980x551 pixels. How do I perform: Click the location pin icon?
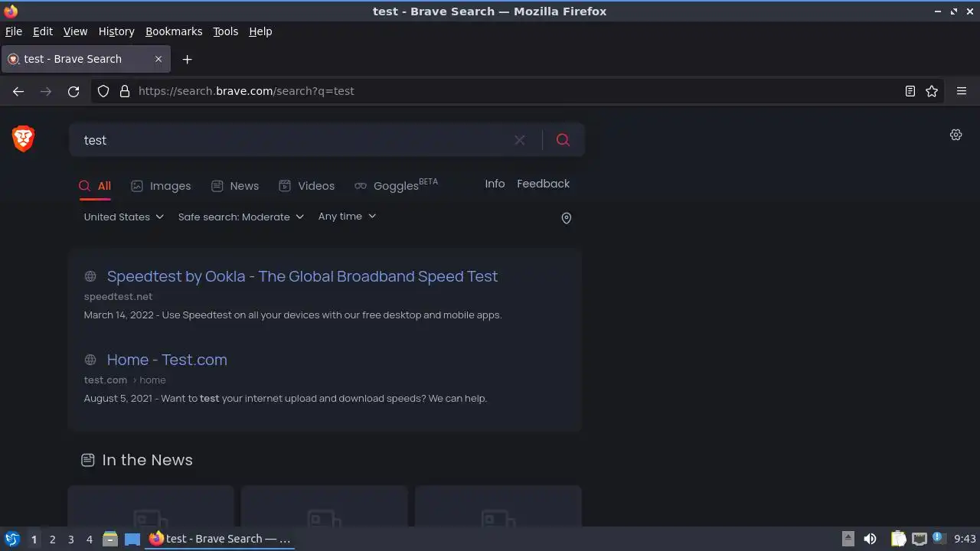[x=567, y=218]
